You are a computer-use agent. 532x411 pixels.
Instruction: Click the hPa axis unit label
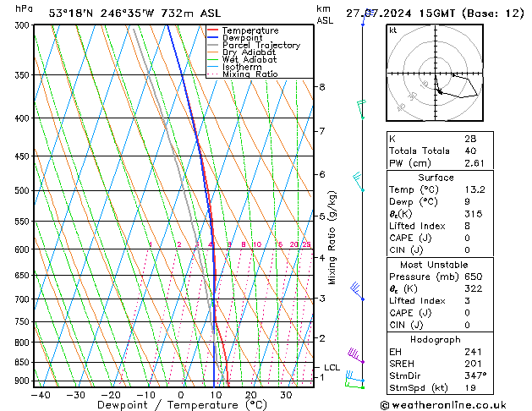point(24,9)
